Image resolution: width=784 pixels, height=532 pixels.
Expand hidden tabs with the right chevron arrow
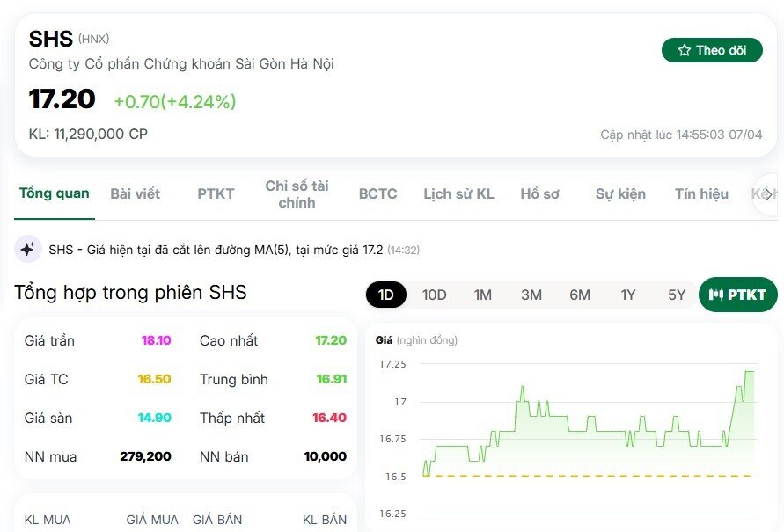pos(770,194)
